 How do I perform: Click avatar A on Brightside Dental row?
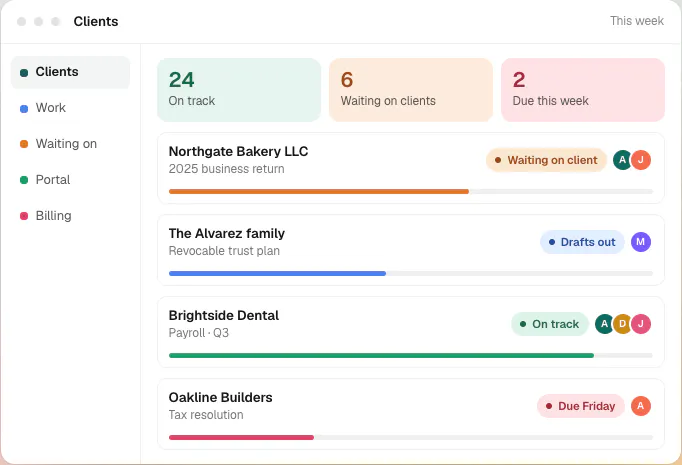pos(605,324)
